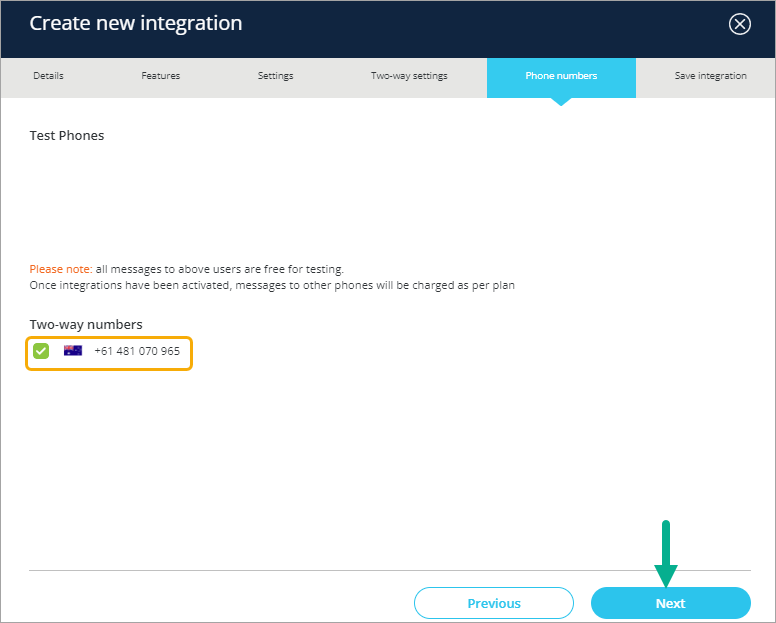Click the pointer triangle under Phone numbers tab
The image size is (776, 623).
click(561, 102)
